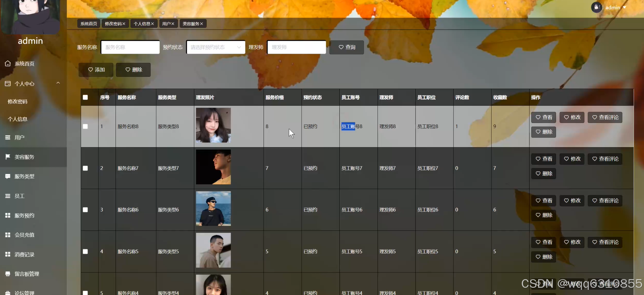Check the row for 服务名称8
This screenshot has height=295, width=644.
tap(85, 127)
